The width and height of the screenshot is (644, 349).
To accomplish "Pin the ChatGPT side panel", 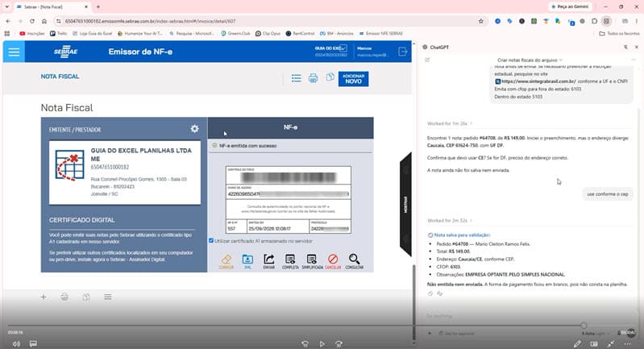I will [625, 48].
